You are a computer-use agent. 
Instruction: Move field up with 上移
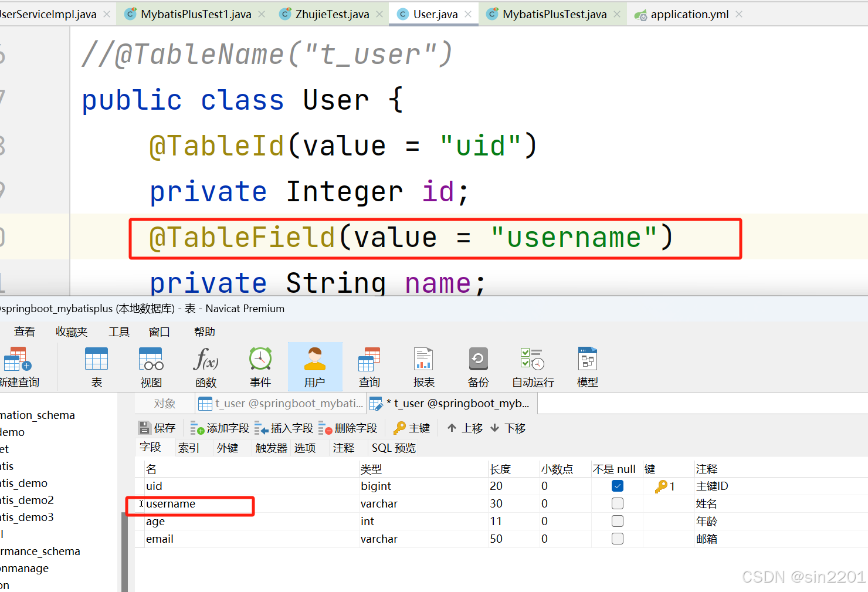coord(464,428)
